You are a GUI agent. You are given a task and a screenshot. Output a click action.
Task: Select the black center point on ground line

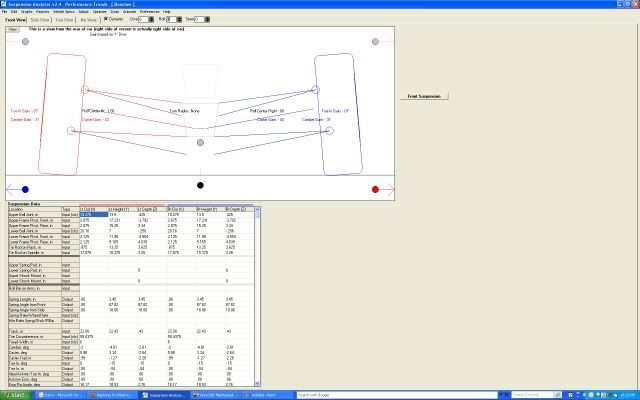(x=200, y=185)
